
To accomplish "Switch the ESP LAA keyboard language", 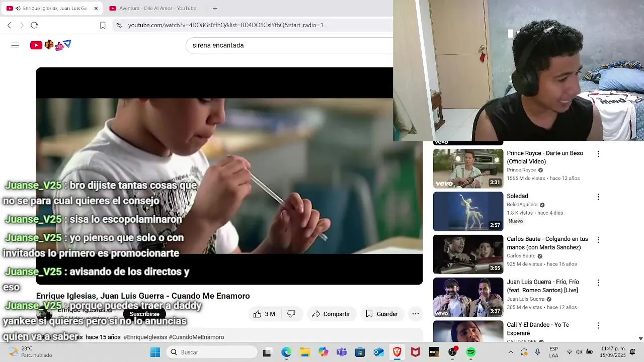I will [553, 352].
